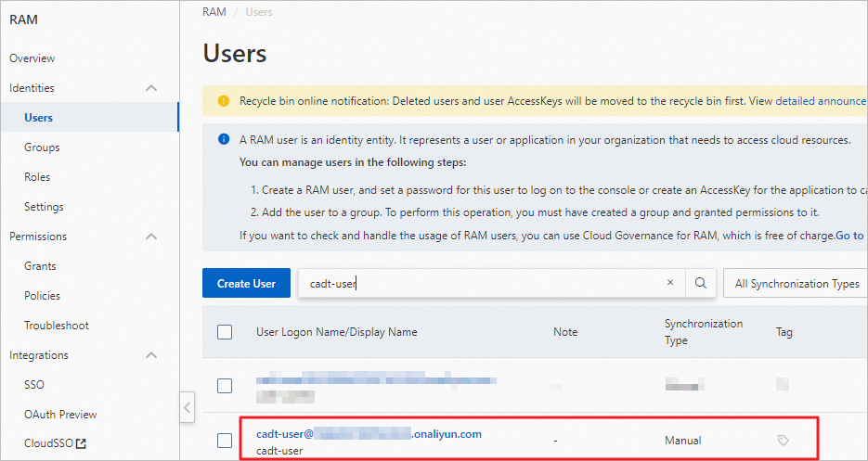
Task: Open the All Synchronization Types dropdown
Action: click(x=796, y=283)
